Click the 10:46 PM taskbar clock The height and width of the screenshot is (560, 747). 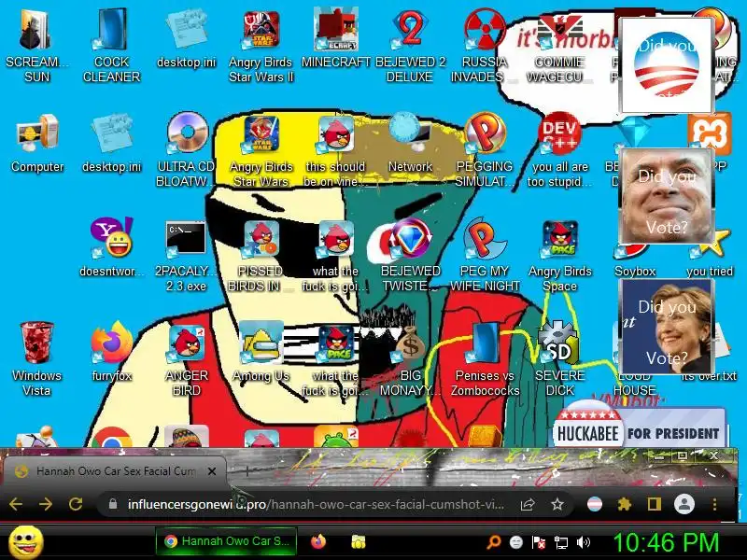pyautogui.click(x=666, y=542)
